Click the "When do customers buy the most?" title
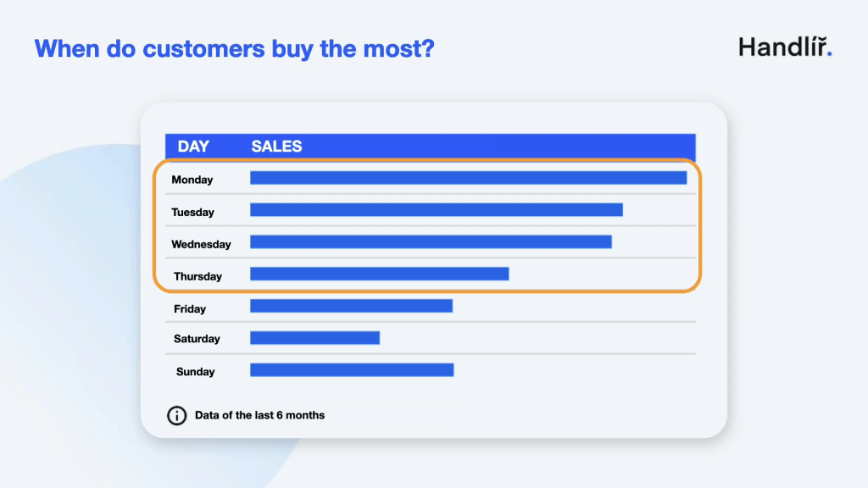The width and height of the screenshot is (868, 488). coord(235,48)
